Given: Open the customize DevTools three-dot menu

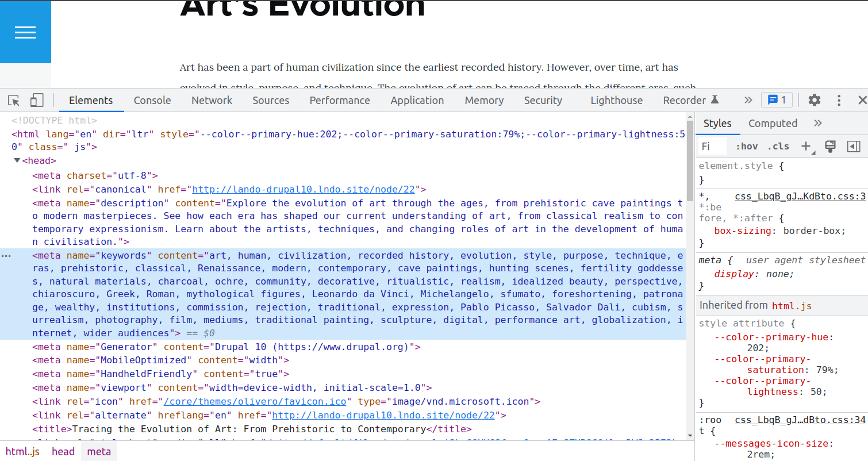Looking at the screenshot, I should [x=839, y=100].
